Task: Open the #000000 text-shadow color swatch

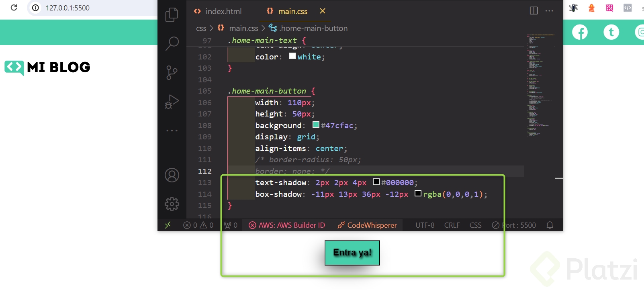Action: 376,182
